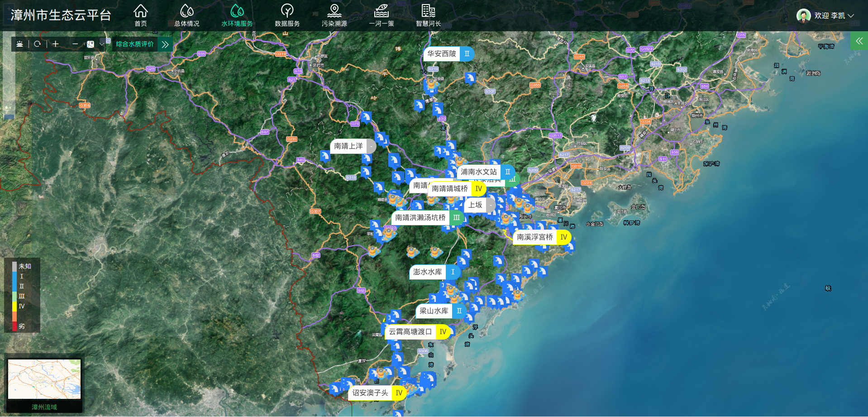Open 数据服务 data services
868x417 pixels.
287,15
